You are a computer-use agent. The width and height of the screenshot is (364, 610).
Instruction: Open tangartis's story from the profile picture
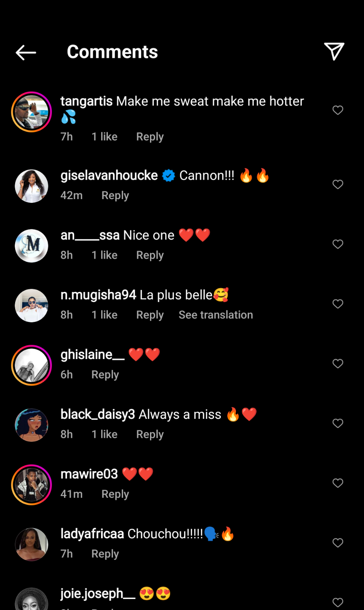pyautogui.click(x=32, y=112)
